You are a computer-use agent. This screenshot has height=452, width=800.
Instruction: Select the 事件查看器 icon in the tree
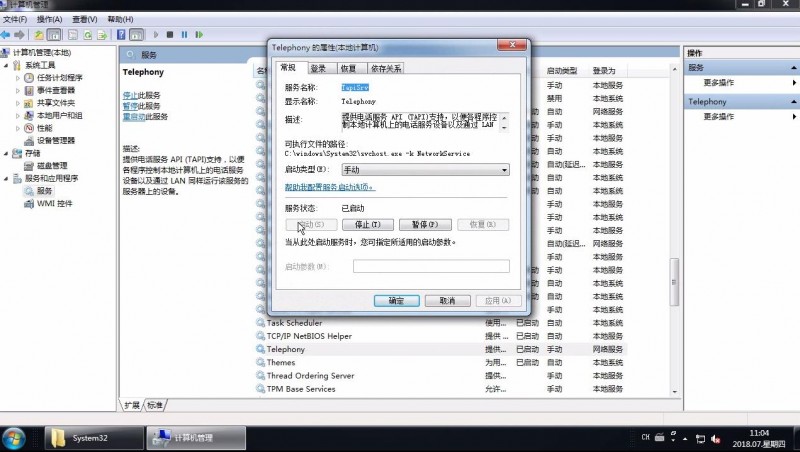coord(29,90)
